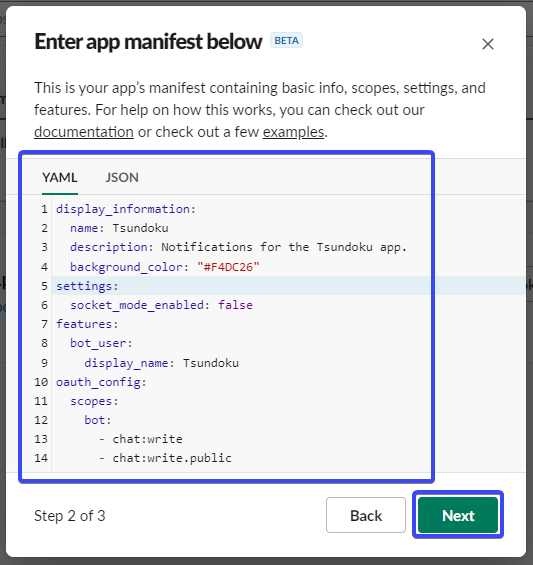
Task: Click the scopes: line
Action: [x=94, y=401]
